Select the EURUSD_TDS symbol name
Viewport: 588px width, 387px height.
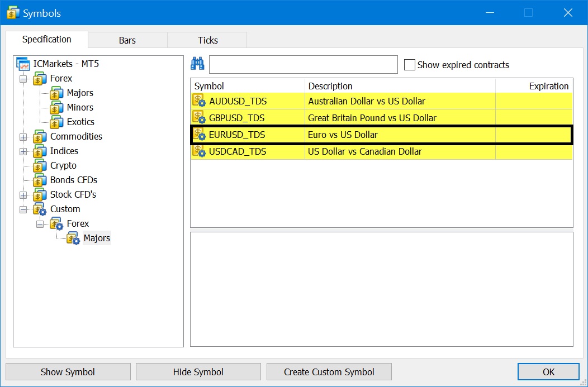click(x=237, y=135)
